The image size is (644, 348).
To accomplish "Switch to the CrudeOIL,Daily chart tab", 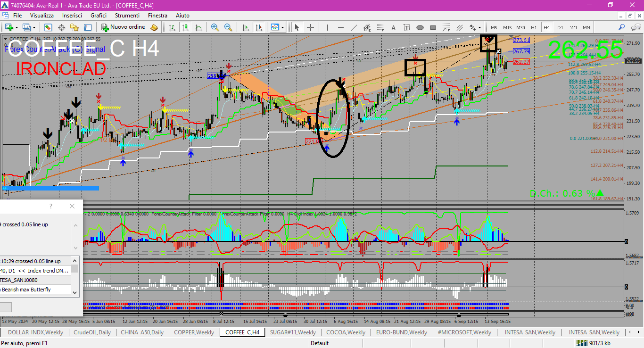I will pos(92,332).
